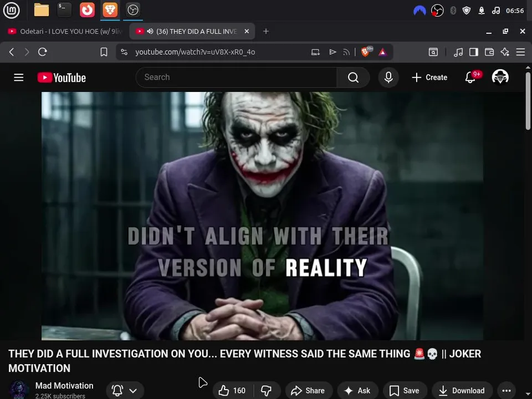The height and width of the screenshot is (399, 532).
Task: Like the video with 160 likes
Action: 232,391
